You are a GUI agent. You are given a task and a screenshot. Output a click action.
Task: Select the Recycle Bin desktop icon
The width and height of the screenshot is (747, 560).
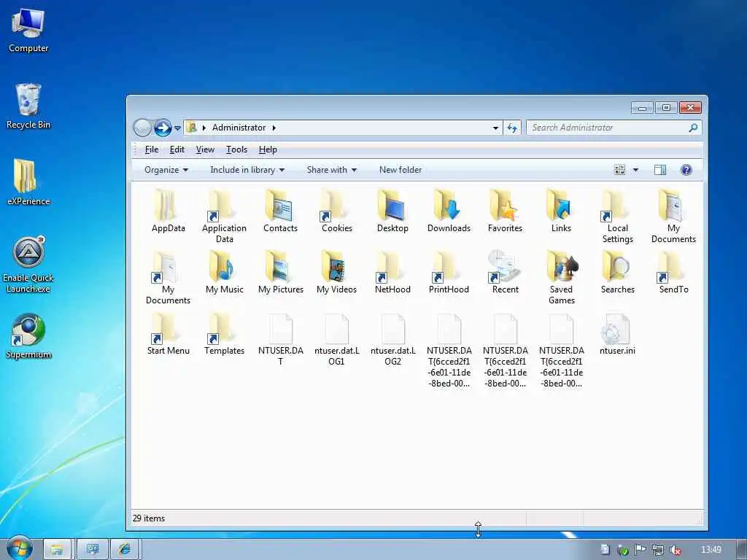(x=28, y=106)
